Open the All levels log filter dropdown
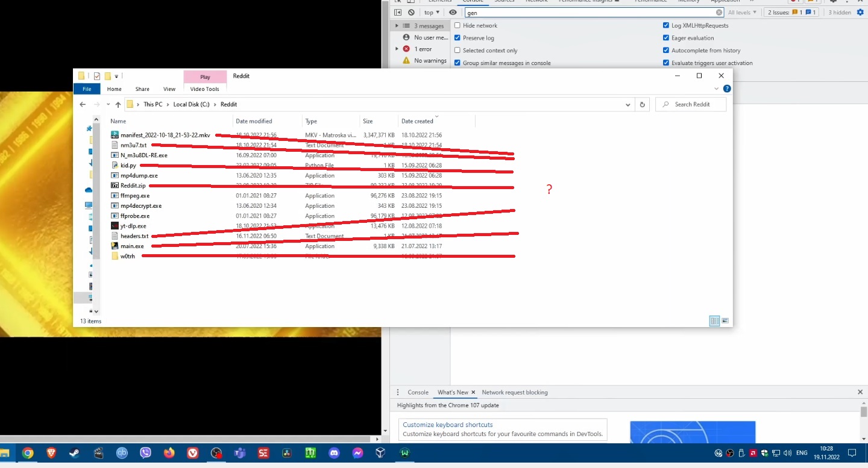Viewport: 868px width, 468px height. [742, 12]
